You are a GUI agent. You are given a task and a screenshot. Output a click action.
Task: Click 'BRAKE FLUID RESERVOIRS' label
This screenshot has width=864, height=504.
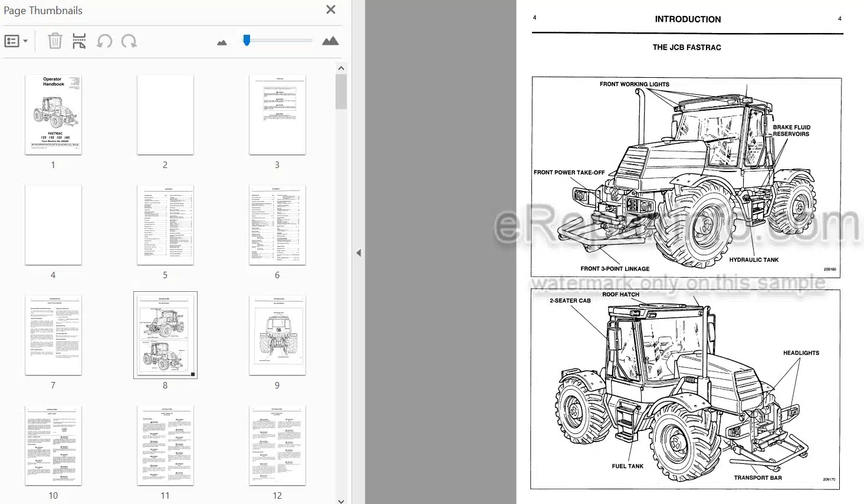(791, 130)
